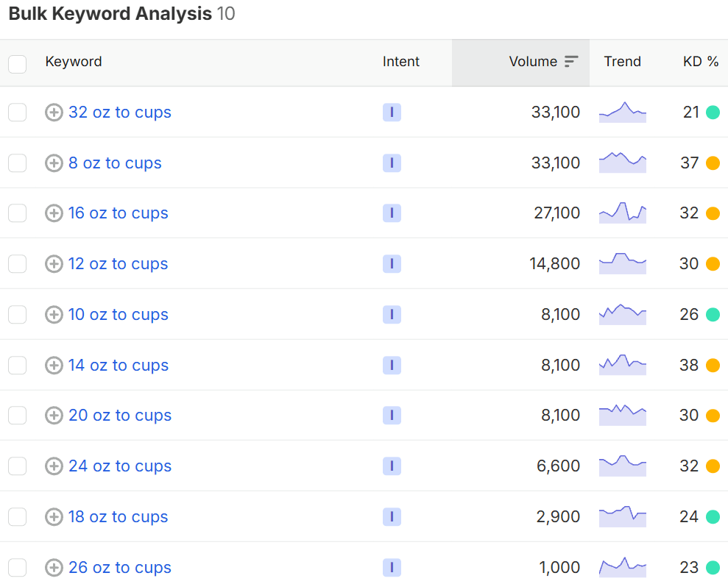This screenshot has height=584, width=728.
Task: Tick the checkbox for 16 oz to cups
Action: point(17,213)
